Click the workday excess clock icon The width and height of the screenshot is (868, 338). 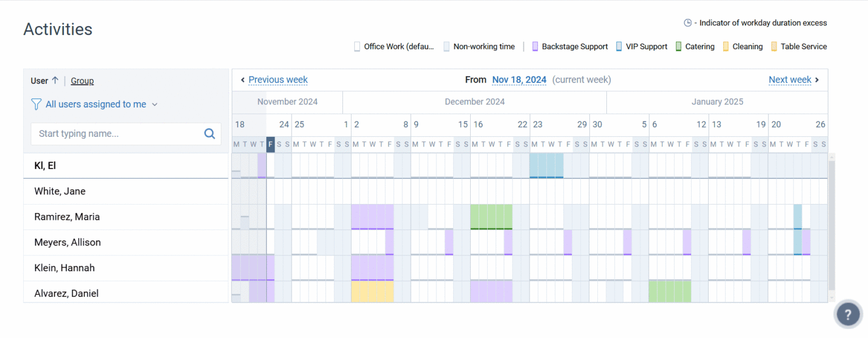coord(688,23)
